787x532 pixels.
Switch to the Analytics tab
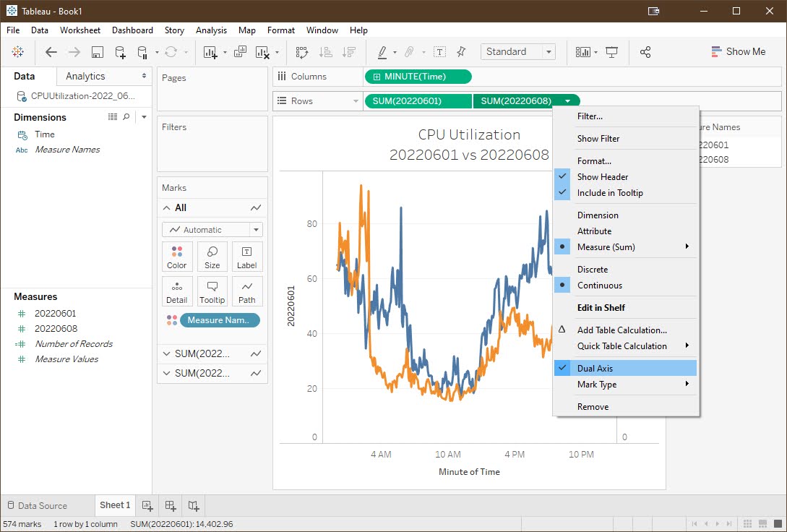coord(85,76)
